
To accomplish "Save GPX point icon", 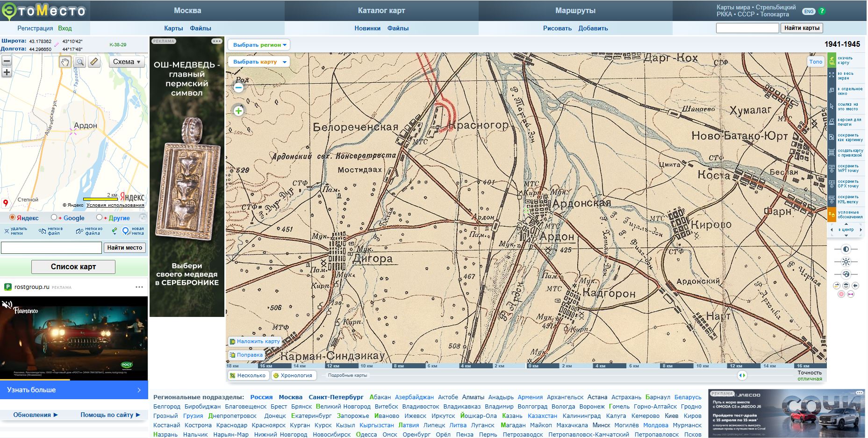I will pyautogui.click(x=832, y=183).
